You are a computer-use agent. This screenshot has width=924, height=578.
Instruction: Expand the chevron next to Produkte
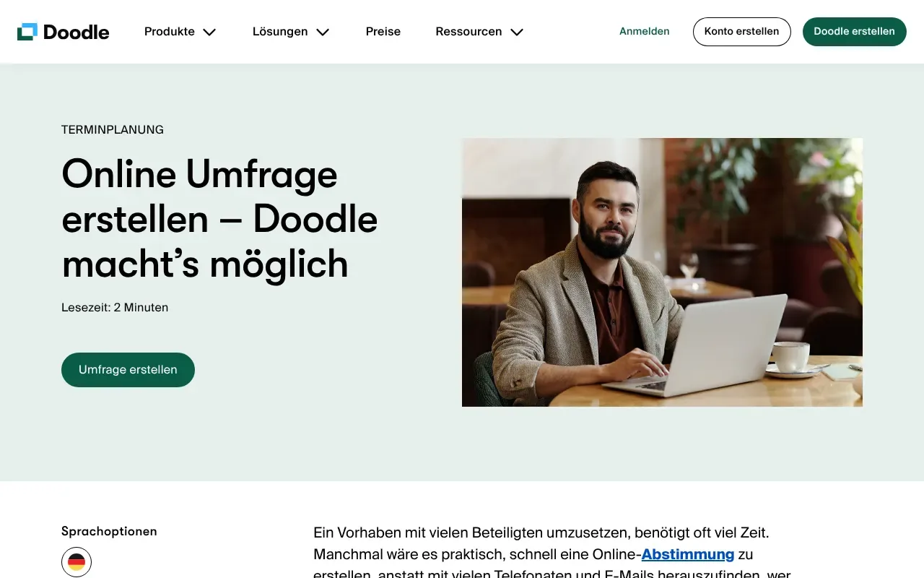pyautogui.click(x=209, y=32)
